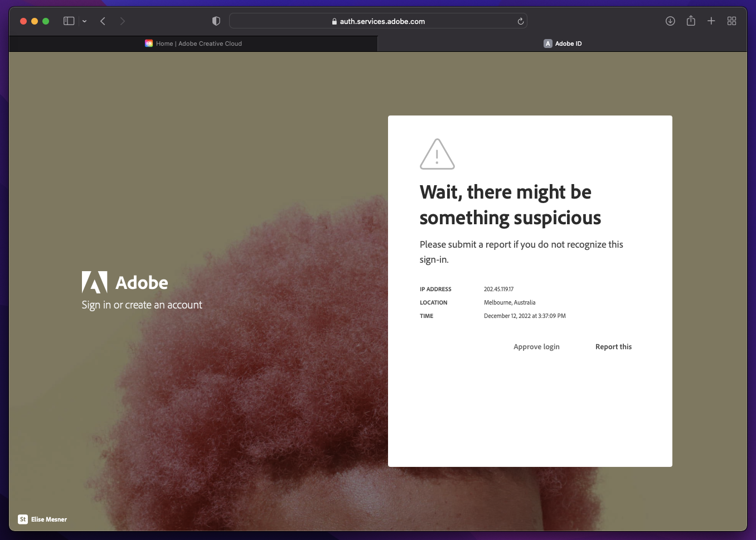756x540 pixels.
Task: Click the warning triangle icon
Action: coord(437,154)
